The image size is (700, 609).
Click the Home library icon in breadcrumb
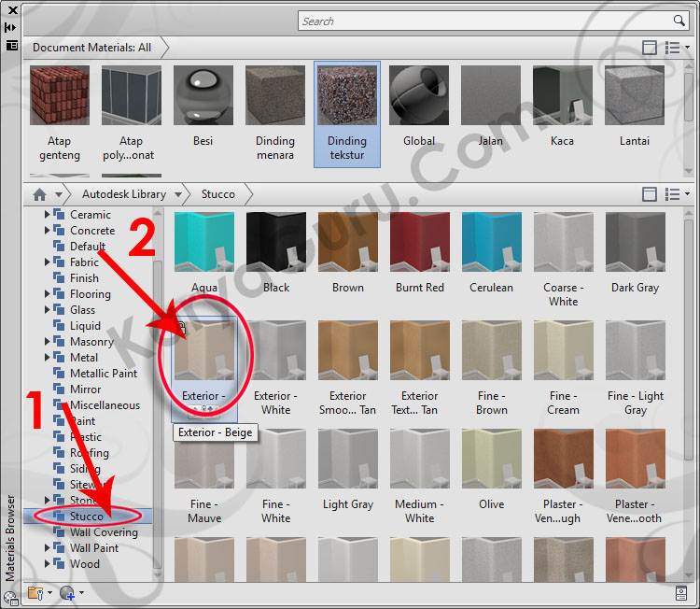[39, 194]
